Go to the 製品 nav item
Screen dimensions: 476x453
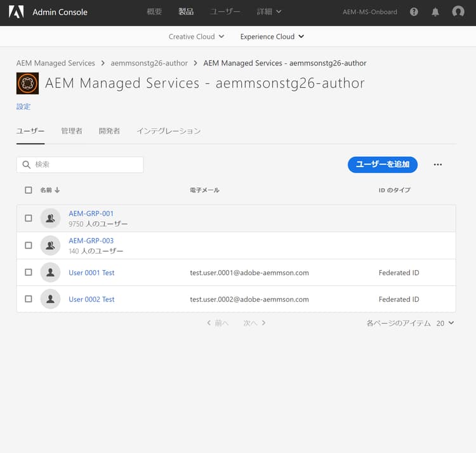click(186, 12)
